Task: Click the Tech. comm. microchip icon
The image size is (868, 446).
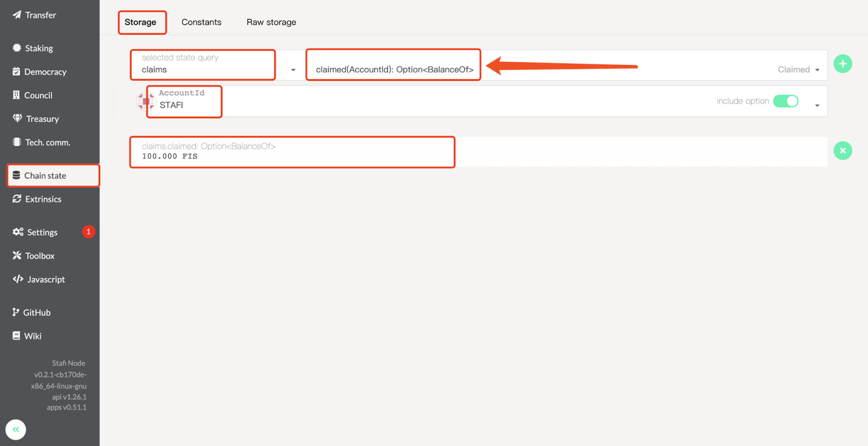Action: [x=17, y=142]
